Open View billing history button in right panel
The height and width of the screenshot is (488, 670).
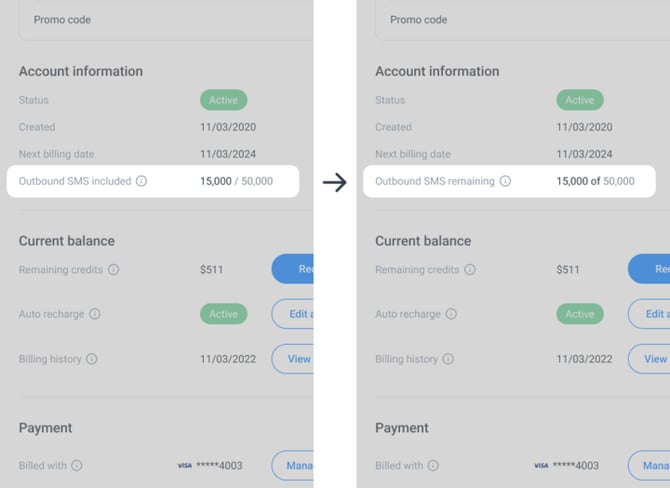click(x=649, y=359)
